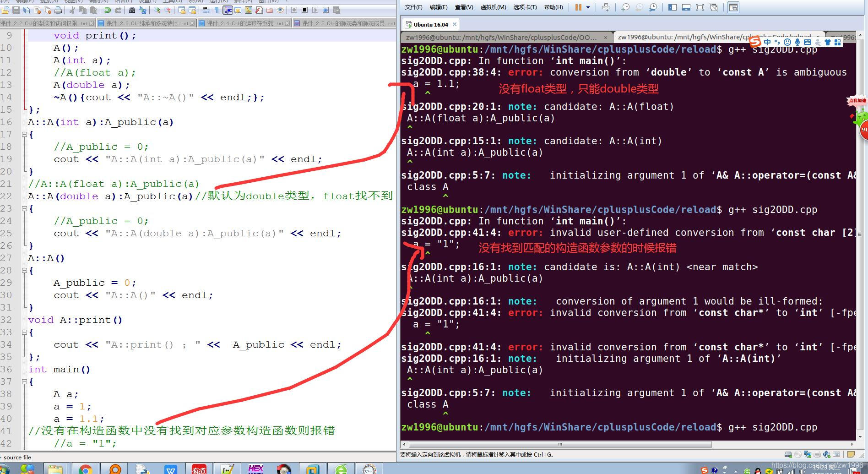868x474 pixels.
Task: Click the Manage Snapshots icon
Action: pyautogui.click(x=653, y=7)
